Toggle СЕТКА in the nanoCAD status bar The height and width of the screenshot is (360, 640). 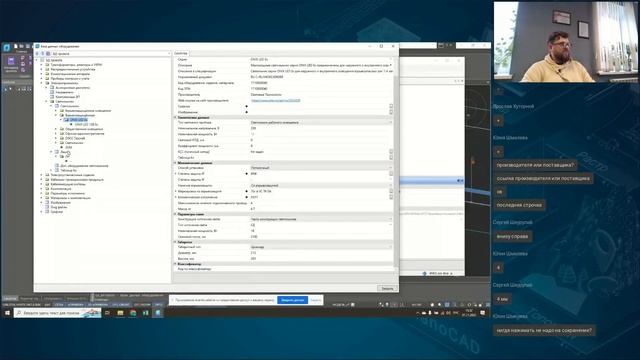click(59, 304)
